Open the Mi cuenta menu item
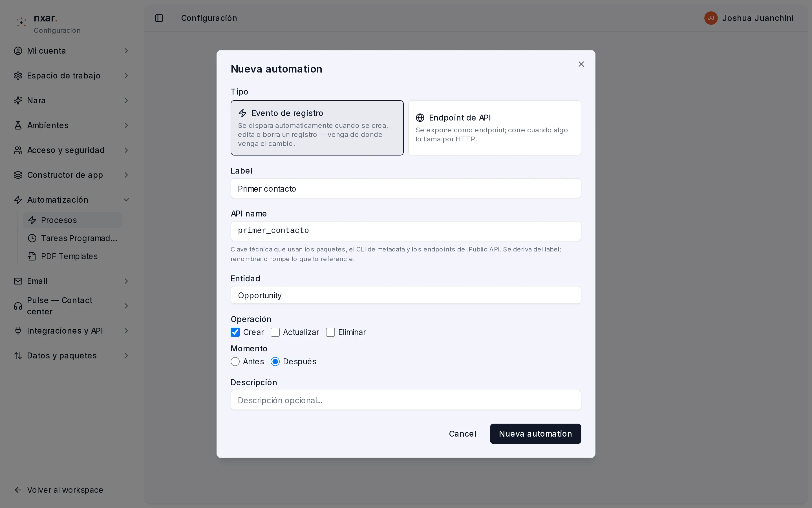This screenshot has width=812, height=508. pos(72,51)
